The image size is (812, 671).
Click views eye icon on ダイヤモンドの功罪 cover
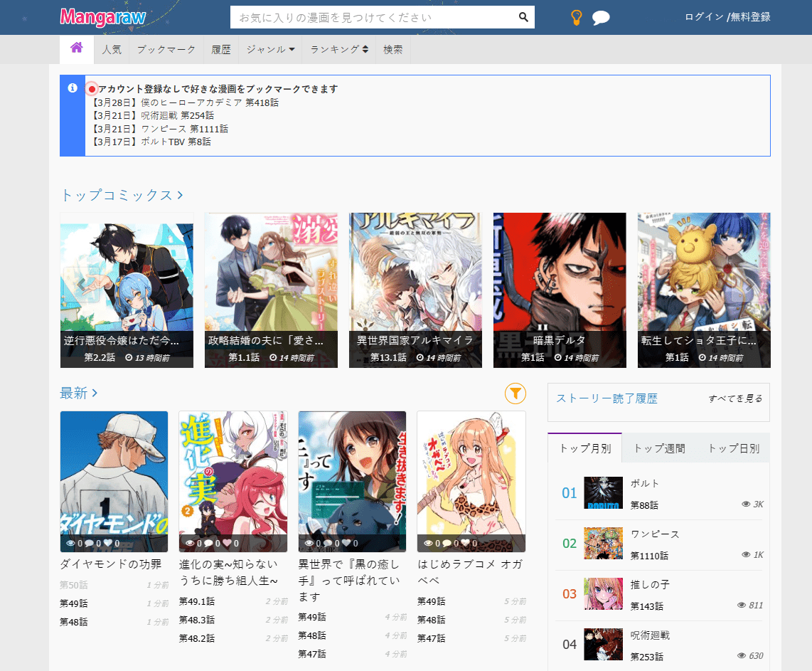[x=71, y=543]
